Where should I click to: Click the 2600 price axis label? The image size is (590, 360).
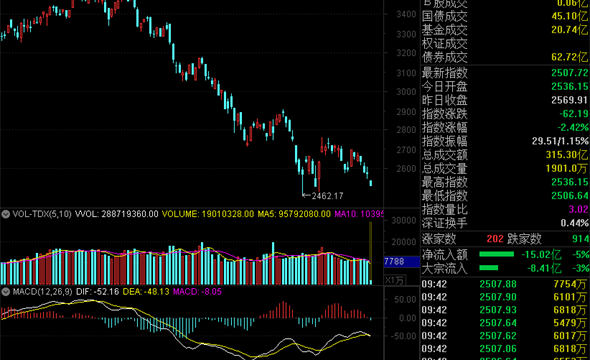coord(406,169)
